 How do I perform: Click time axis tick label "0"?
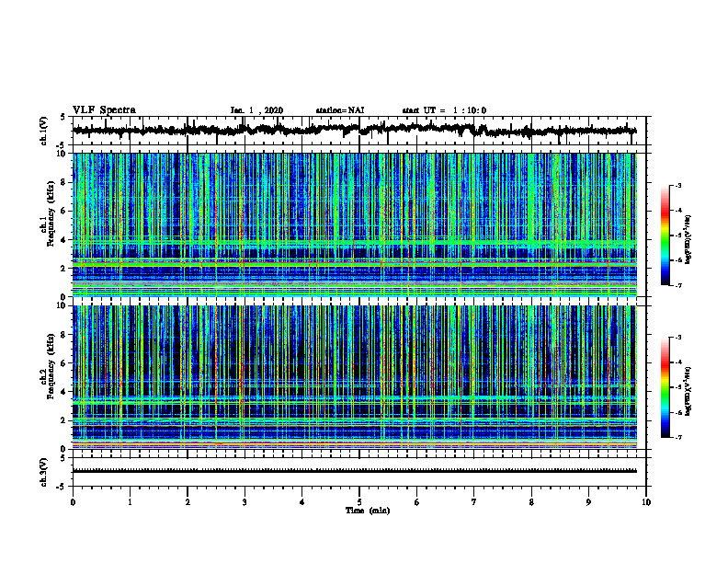click(x=73, y=502)
